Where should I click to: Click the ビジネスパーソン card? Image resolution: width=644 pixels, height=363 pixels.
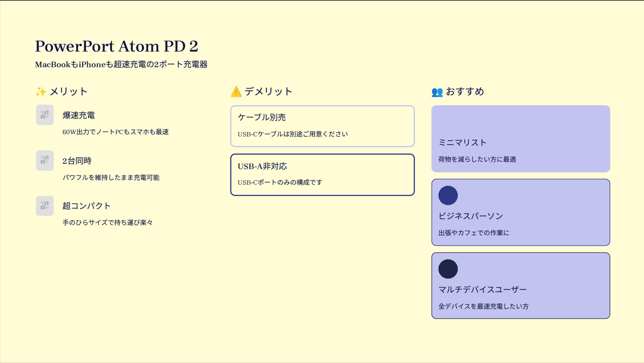(520, 212)
